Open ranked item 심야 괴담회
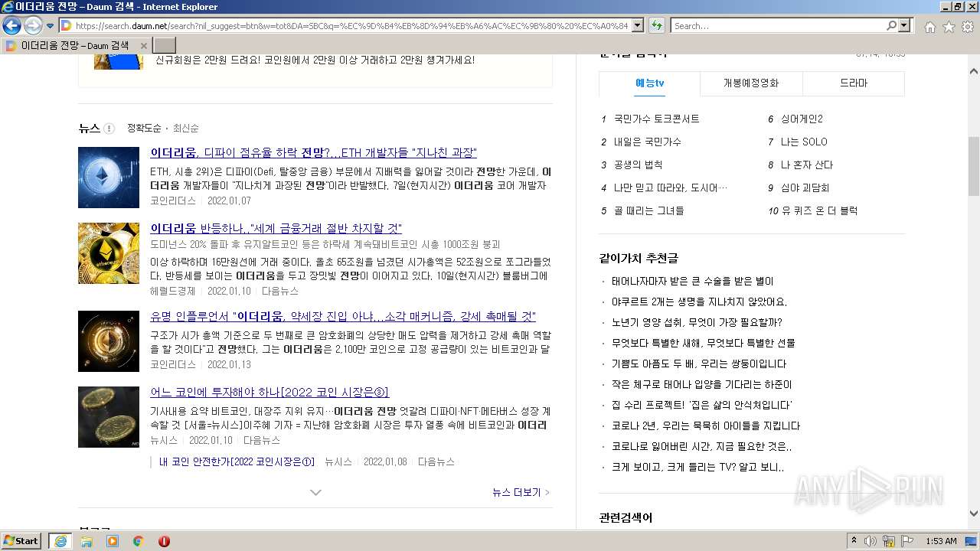This screenshot has width=980, height=551. pos(805,188)
